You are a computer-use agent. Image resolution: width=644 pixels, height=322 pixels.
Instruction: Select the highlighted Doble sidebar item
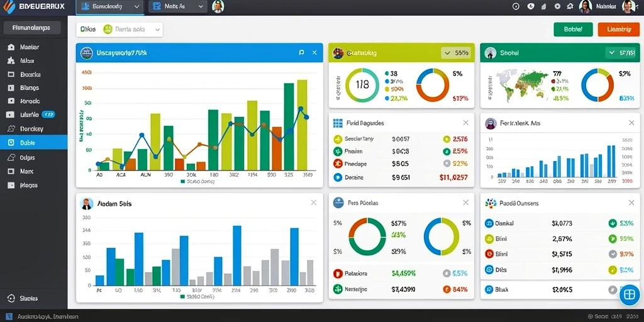(x=34, y=143)
